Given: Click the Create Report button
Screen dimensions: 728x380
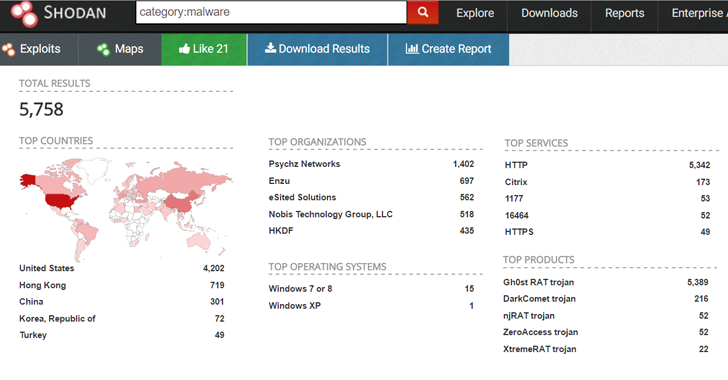Looking at the screenshot, I should 448,49.
